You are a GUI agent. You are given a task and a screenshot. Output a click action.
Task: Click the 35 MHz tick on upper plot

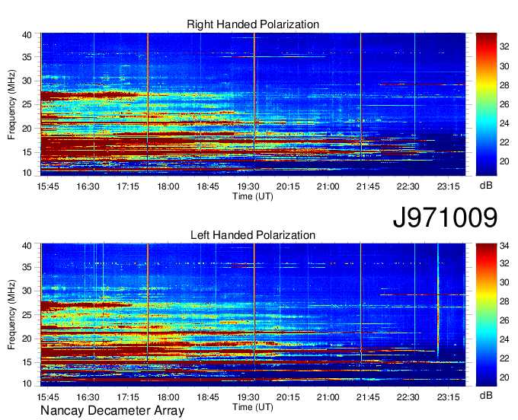tap(27, 57)
